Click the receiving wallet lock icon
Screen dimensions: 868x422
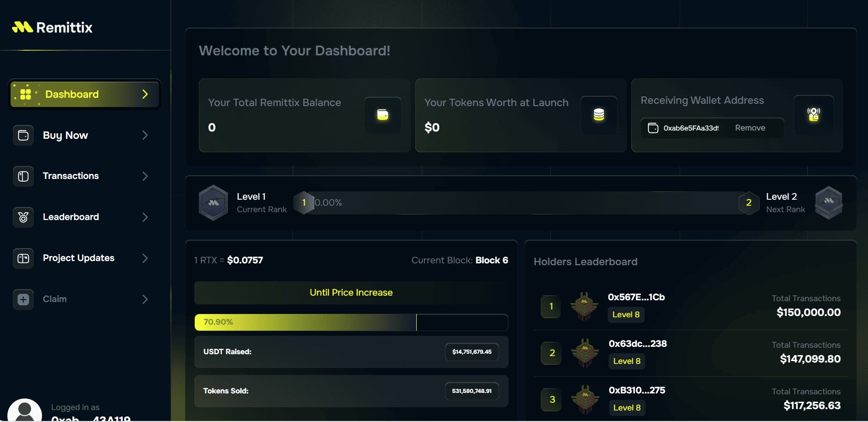point(813,114)
